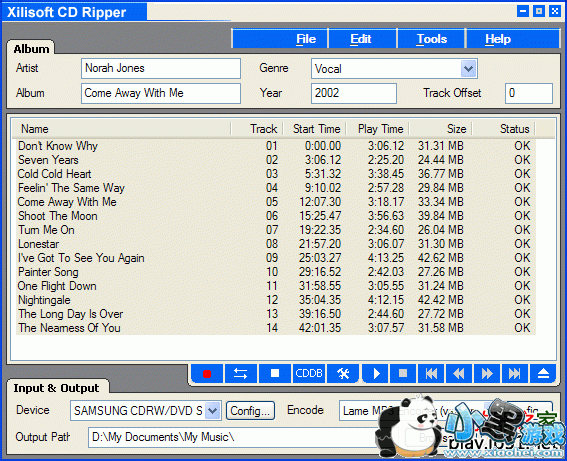Select "The Nearness Of You"
The height and width of the screenshot is (461, 567).
(x=276, y=328)
